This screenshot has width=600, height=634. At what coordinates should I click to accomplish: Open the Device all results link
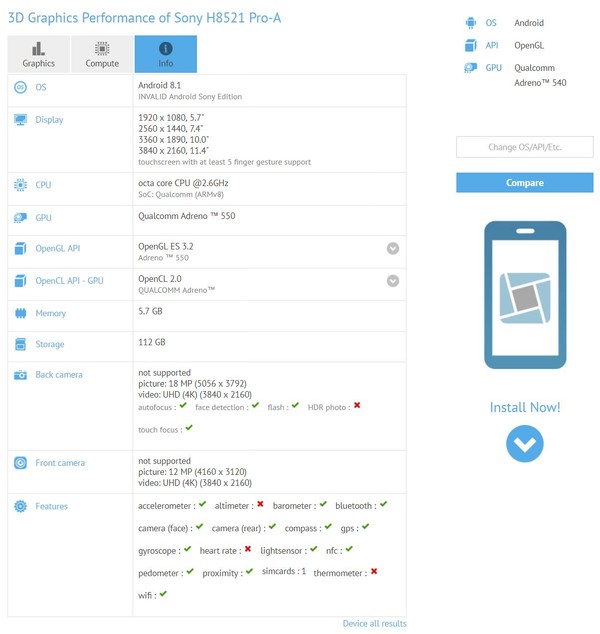click(x=375, y=623)
